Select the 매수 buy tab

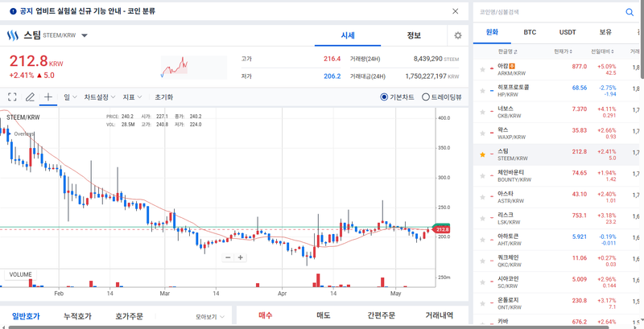266,315
